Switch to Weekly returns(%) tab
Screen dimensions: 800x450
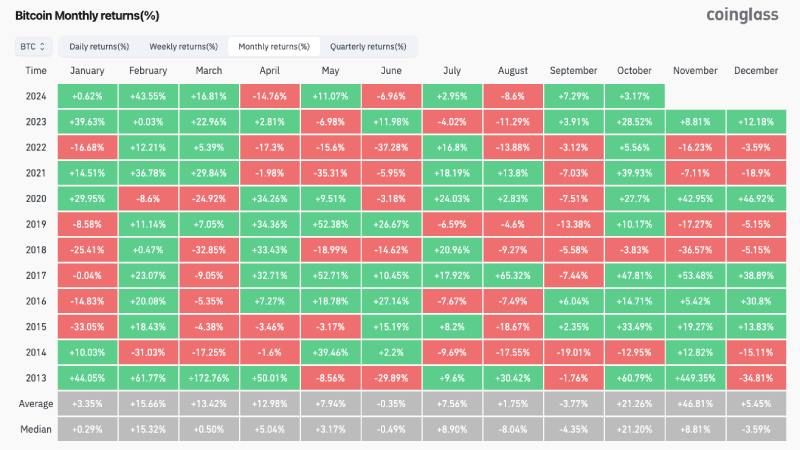(x=184, y=46)
